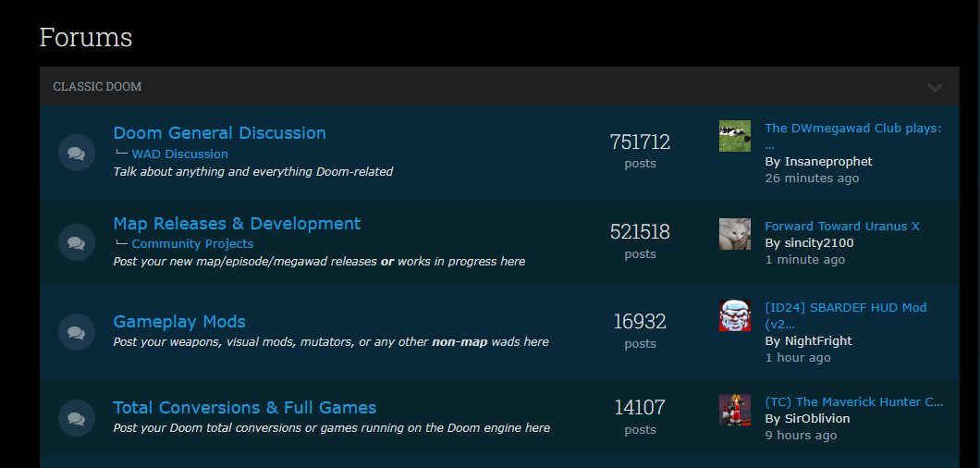View SirOblivion's profile link
This screenshot has width=980, height=468.
tap(817, 419)
